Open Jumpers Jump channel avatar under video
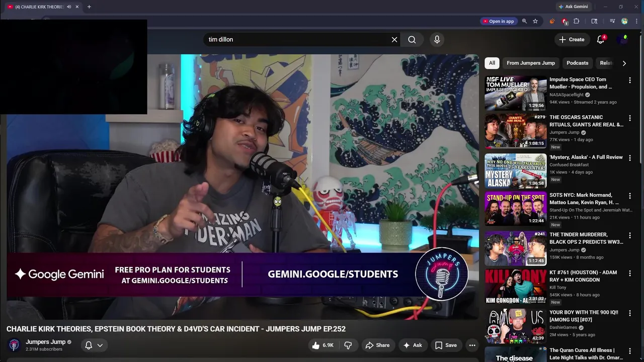644x362 pixels. coord(14,345)
